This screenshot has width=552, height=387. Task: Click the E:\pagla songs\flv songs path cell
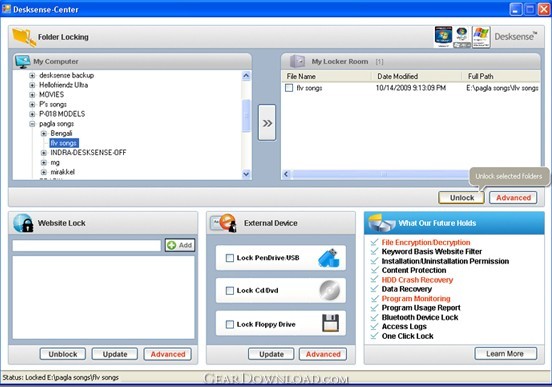click(x=502, y=88)
